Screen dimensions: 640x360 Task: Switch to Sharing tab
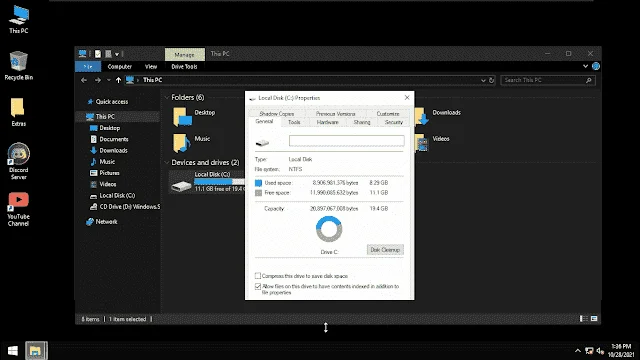tap(362, 122)
